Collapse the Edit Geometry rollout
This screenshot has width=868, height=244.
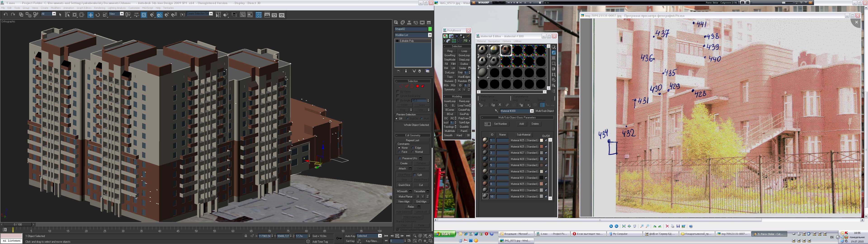click(x=413, y=135)
